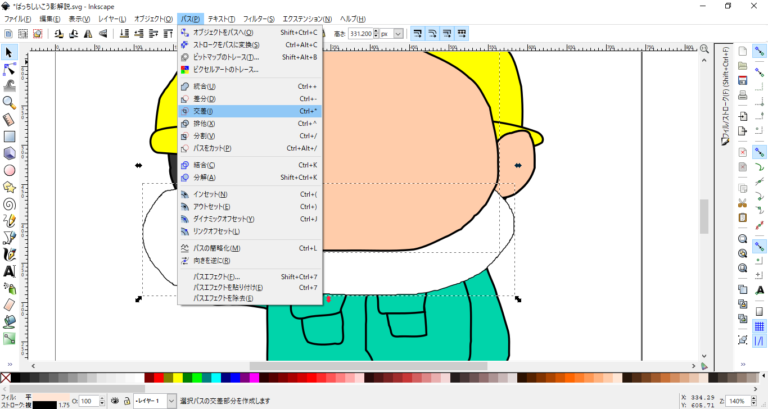The width and height of the screenshot is (768, 409).
Task: Choose Difference (差分) from the Path menu
Action: (x=250, y=99)
